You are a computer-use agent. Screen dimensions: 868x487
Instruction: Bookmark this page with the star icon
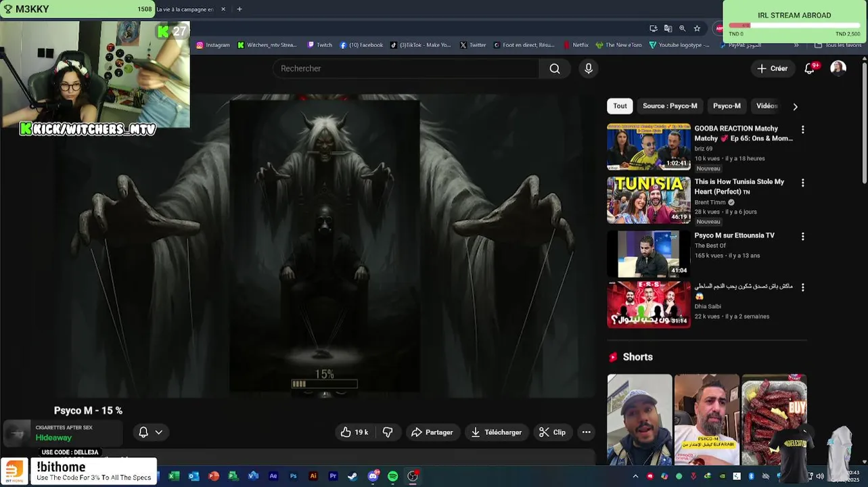click(x=697, y=28)
